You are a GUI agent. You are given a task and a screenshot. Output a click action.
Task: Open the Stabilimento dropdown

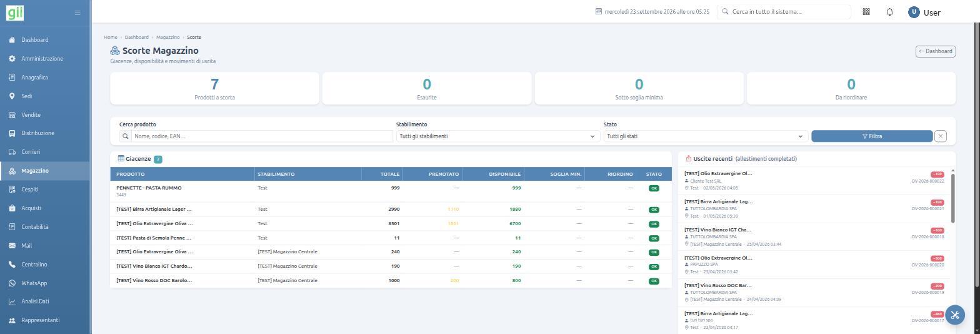497,136
